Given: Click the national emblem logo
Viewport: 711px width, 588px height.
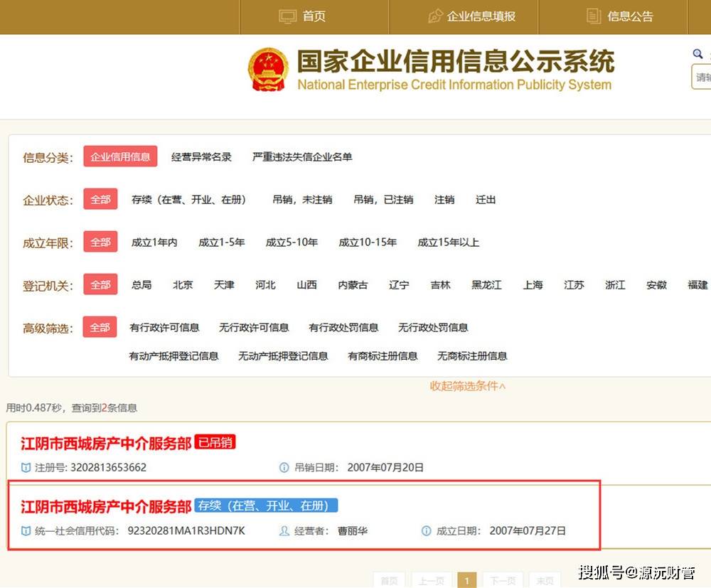Looking at the screenshot, I should click(x=268, y=70).
